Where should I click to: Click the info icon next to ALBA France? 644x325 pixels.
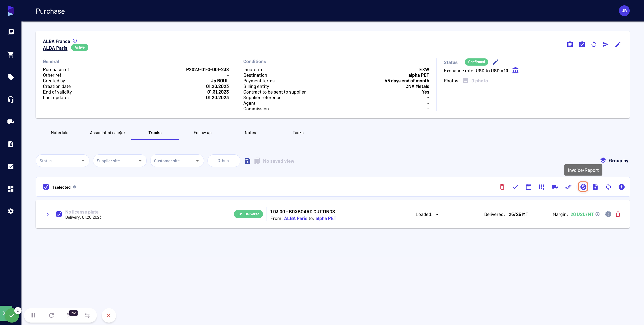click(x=75, y=41)
